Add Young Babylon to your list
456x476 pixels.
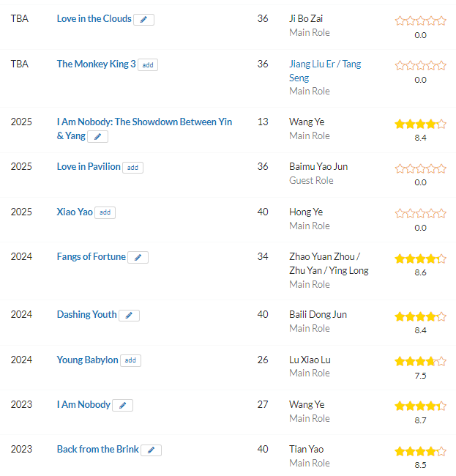tap(130, 360)
